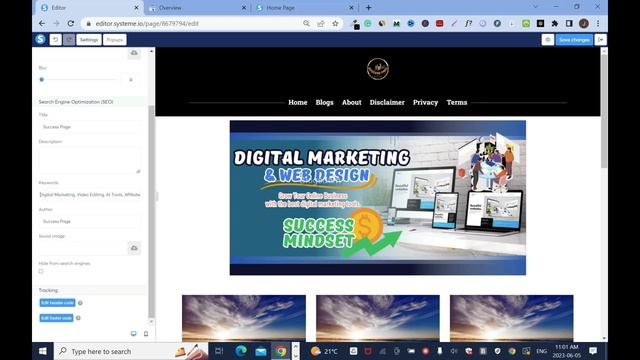Launch Microsoft Edge from taskbar
Image resolution: width=640 pixels, height=360 pixels.
240,351
